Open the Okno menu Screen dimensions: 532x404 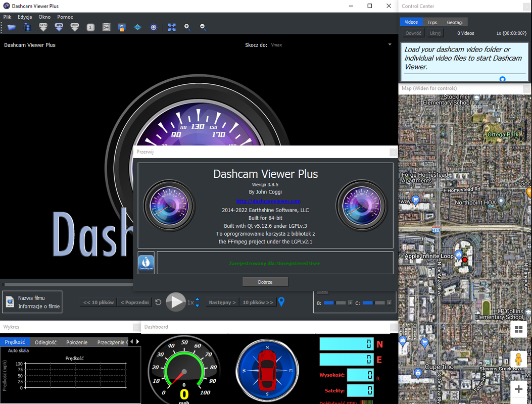(44, 17)
